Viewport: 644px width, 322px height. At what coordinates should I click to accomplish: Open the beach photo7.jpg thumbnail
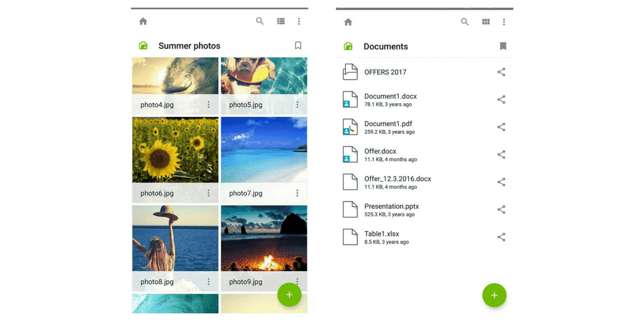click(264, 150)
